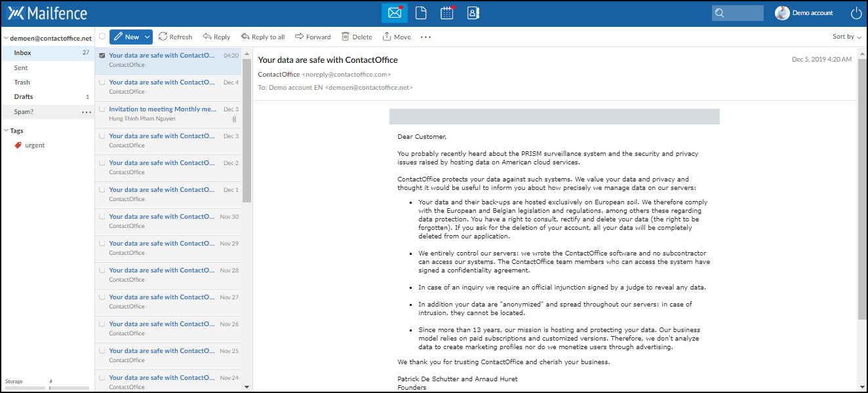The image size is (868, 393).
Task: Reply to the selected email
Action: pos(216,37)
